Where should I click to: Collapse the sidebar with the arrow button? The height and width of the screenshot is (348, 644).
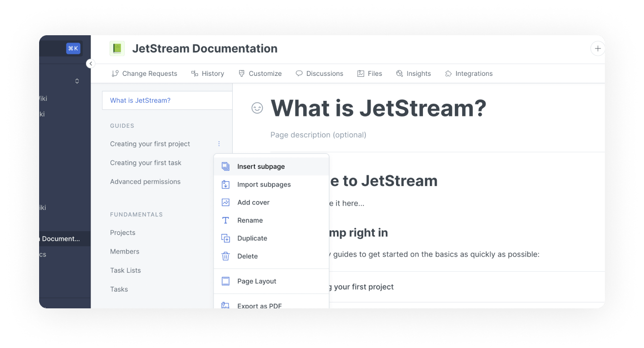[90, 64]
